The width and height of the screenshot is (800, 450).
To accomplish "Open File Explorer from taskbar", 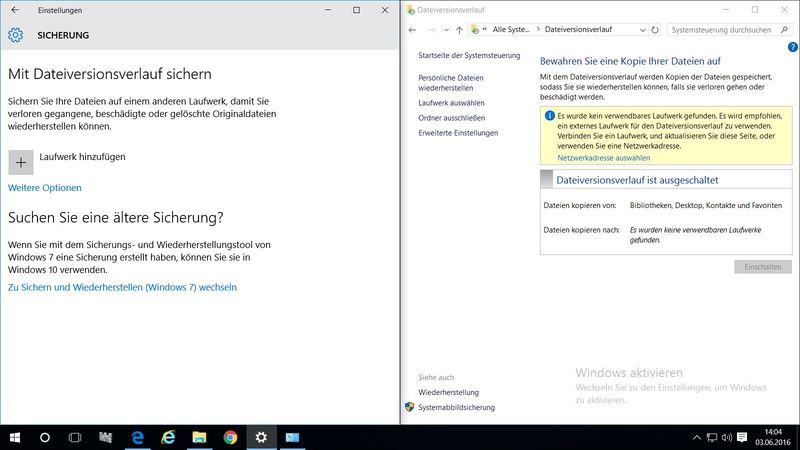I will [x=199, y=437].
